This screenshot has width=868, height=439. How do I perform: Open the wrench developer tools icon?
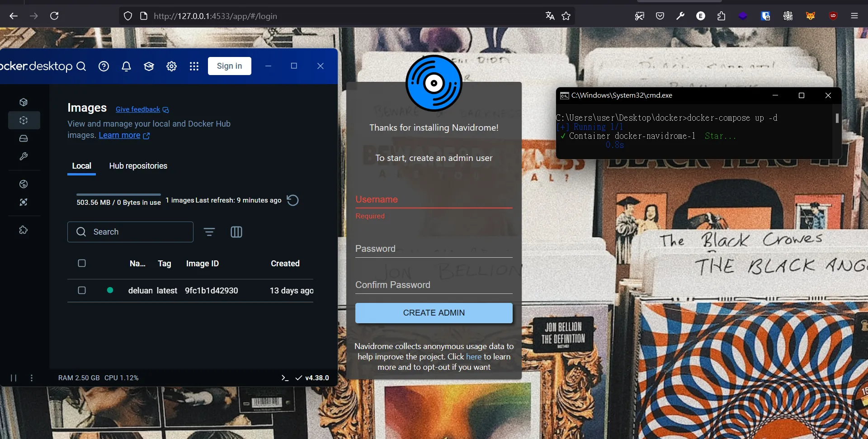680,16
